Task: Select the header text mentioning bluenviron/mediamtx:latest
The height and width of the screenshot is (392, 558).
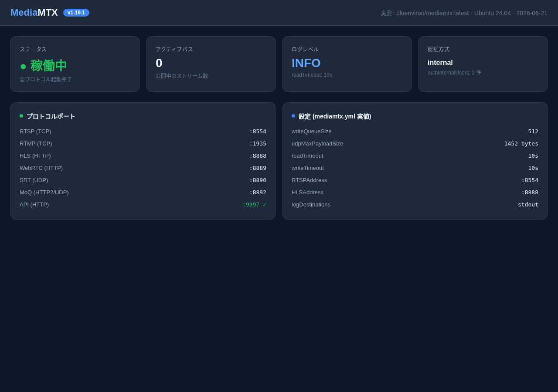Action: 464,13
